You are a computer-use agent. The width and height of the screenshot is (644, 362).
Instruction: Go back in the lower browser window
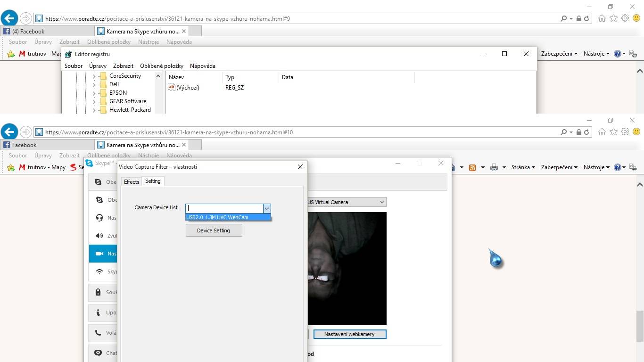9,132
